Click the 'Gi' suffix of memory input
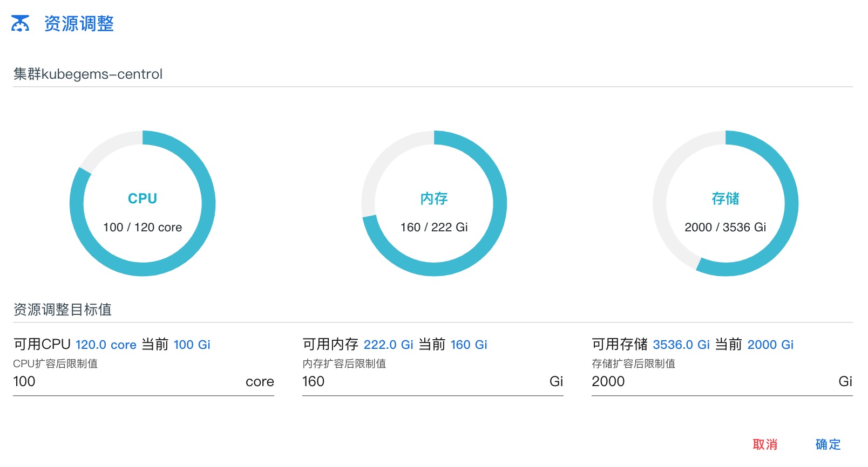This screenshot has width=868, height=467. pyautogui.click(x=557, y=381)
